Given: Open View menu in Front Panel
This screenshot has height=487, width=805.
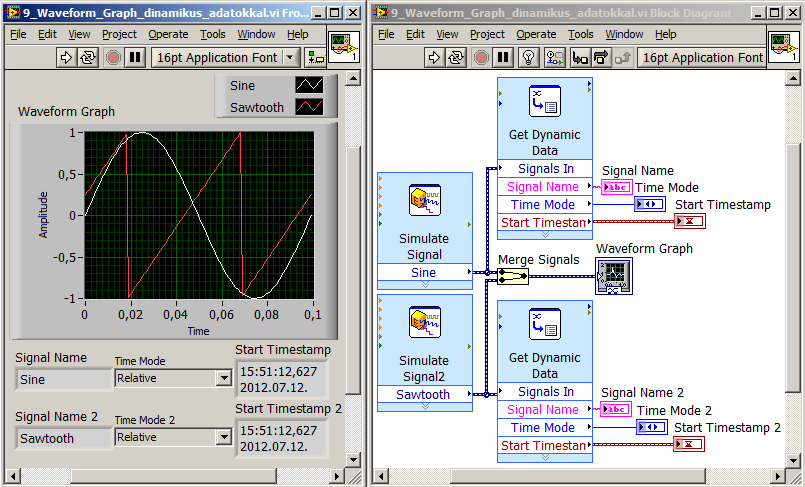Looking at the screenshot, I should click(79, 34).
